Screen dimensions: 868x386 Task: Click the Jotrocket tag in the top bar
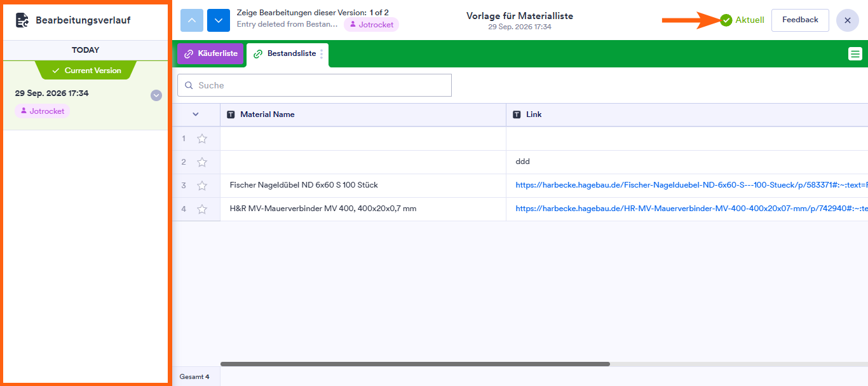(x=371, y=25)
